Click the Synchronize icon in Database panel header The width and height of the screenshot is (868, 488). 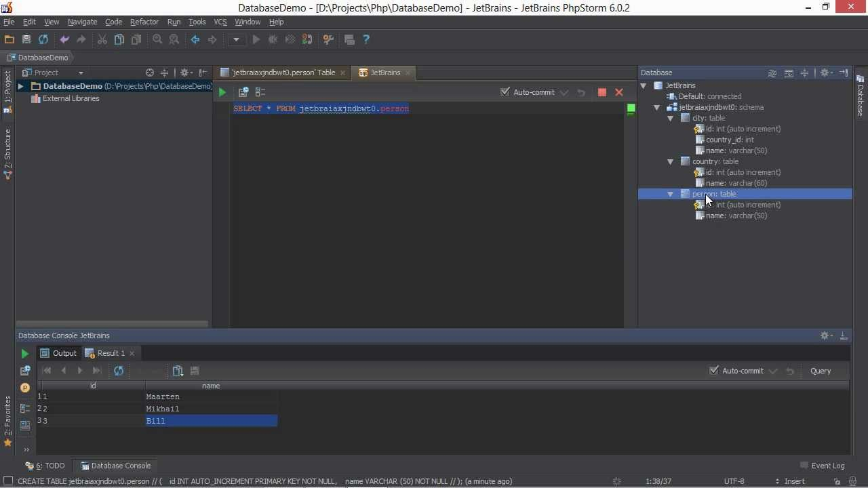[x=772, y=73]
